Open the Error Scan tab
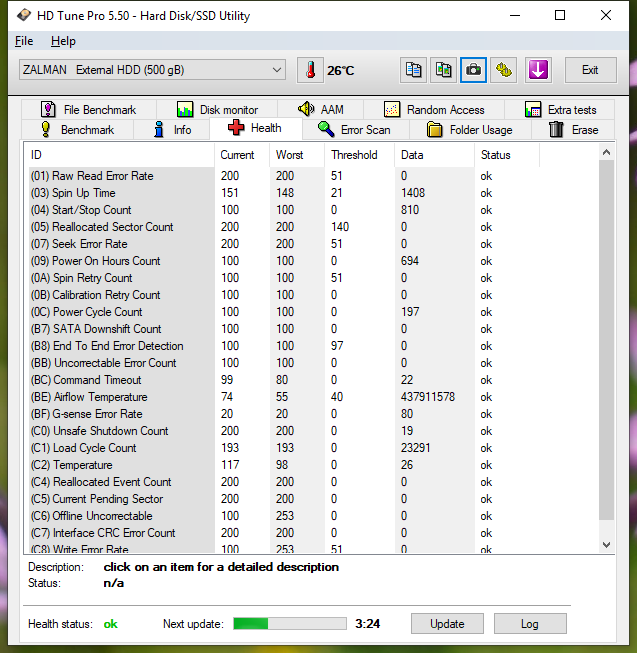The image size is (637, 653). tap(356, 130)
